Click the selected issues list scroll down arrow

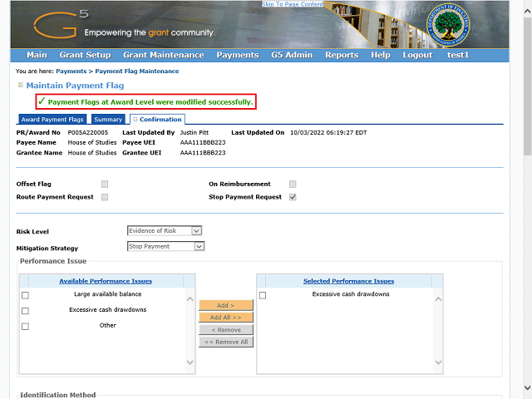[438, 362]
